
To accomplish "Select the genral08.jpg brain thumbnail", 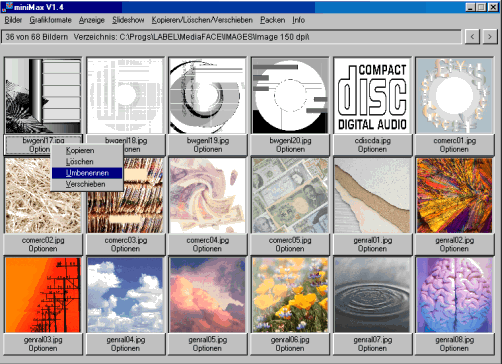I will [x=454, y=295].
